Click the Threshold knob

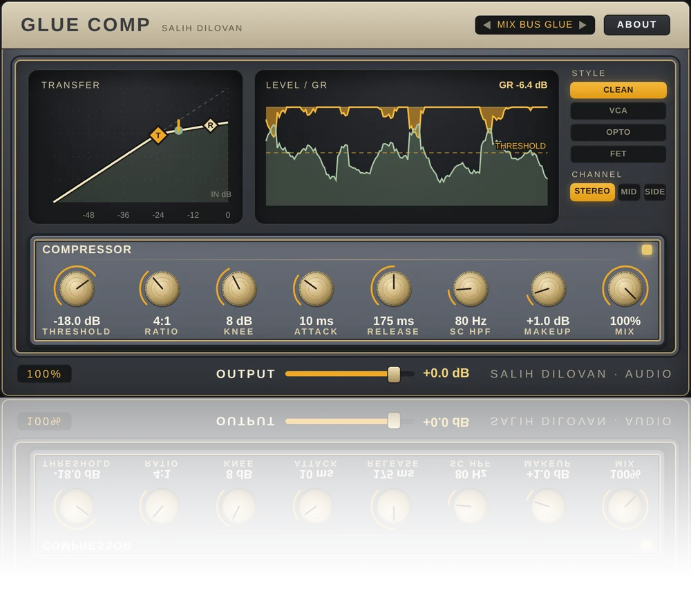tap(76, 288)
